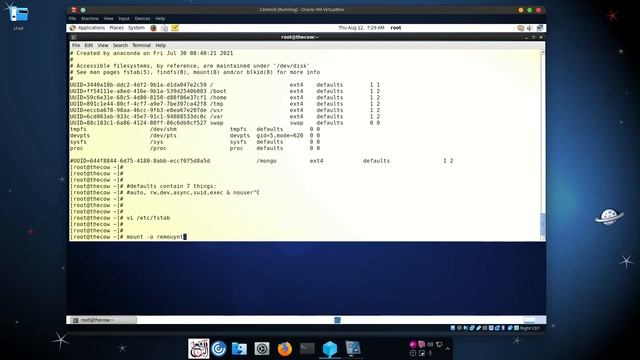Open the VirtualBox Input menu
640x360 pixels.
(124, 18)
